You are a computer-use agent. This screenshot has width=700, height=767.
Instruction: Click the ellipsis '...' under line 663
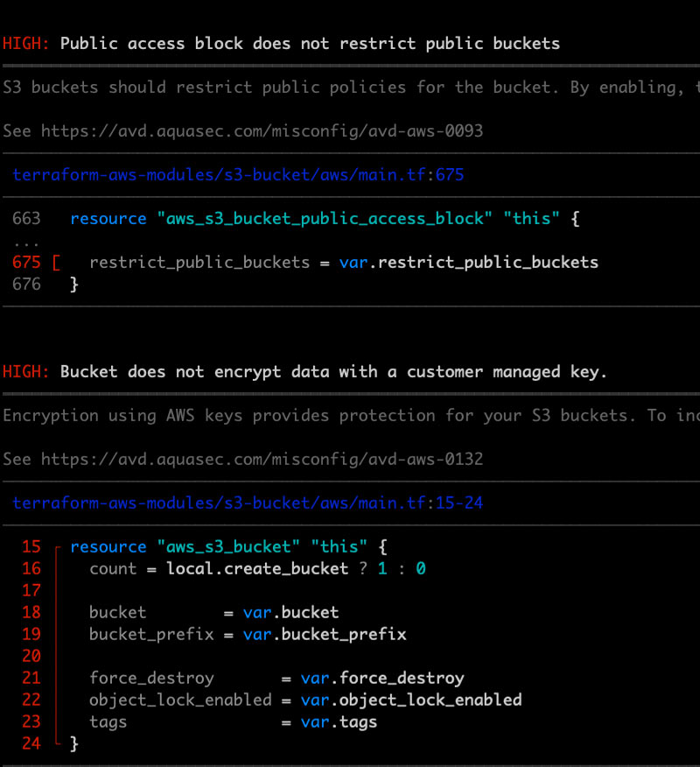pyautogui.click(x=26, y=243)
